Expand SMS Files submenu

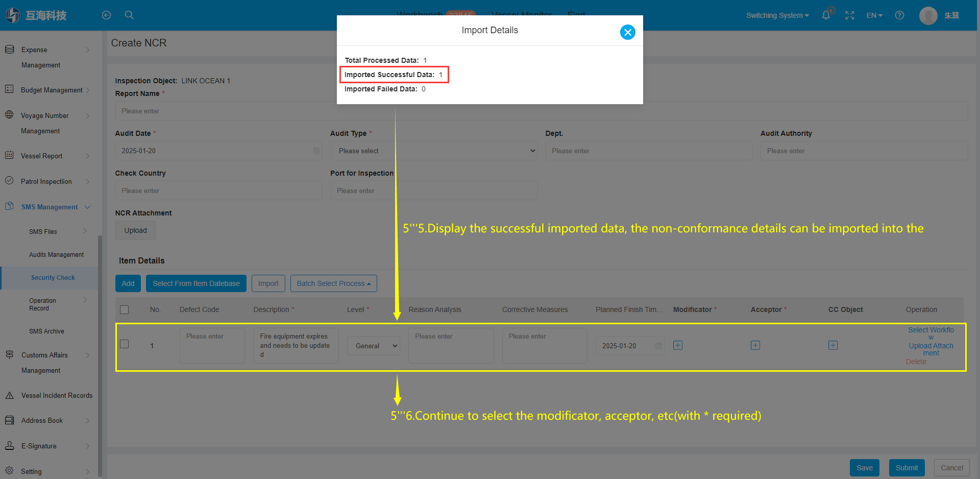(x=85, y=231)
